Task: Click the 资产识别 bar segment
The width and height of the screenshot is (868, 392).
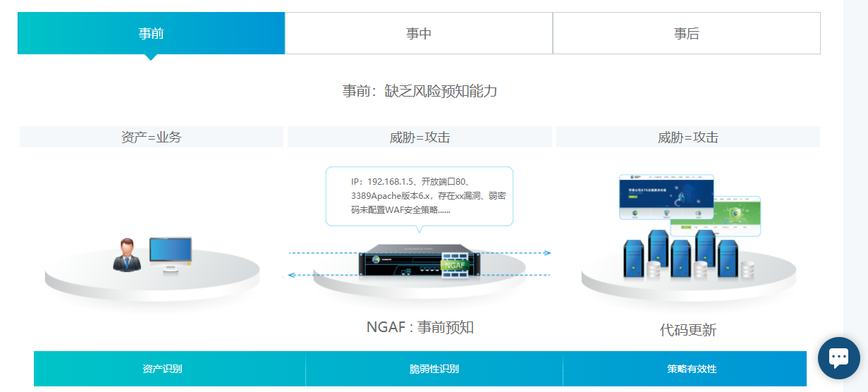Action: click(x=163, y=369)
